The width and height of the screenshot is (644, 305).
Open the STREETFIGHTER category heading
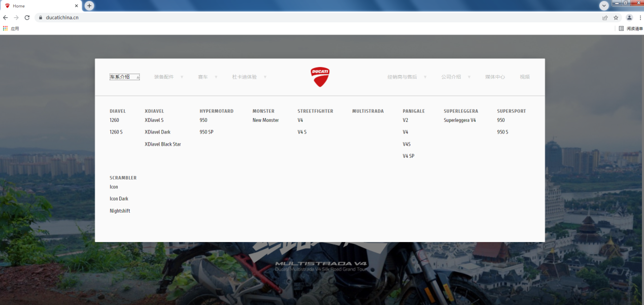(x=315, y=111)
